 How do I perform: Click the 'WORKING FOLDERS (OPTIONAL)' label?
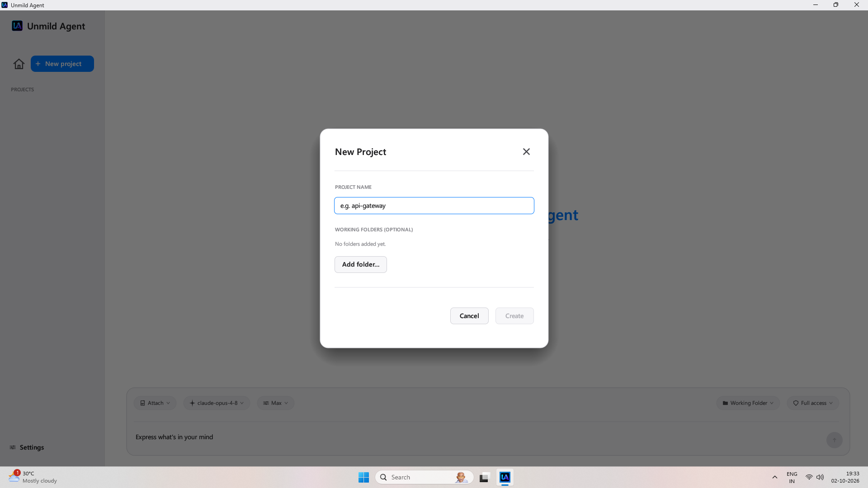374,230
